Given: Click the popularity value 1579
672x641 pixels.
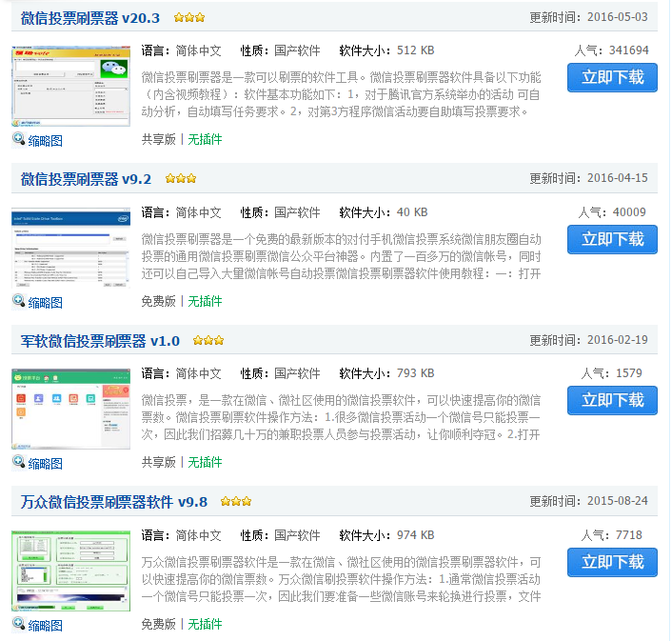Looking at the screenshot, I should click(629, 373).
